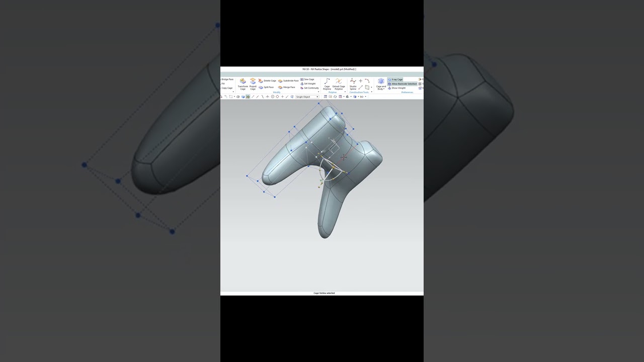
Task: Toggle the X-ray Cage preference
Action: 395,79
